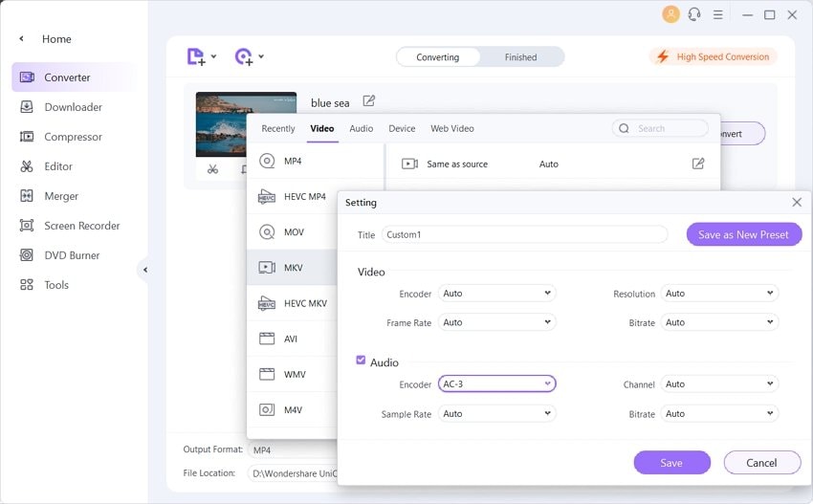The height and width of the screenshot is (504, 813).
Task: Click the Add disc/record source icon
Action: point(244,56)
